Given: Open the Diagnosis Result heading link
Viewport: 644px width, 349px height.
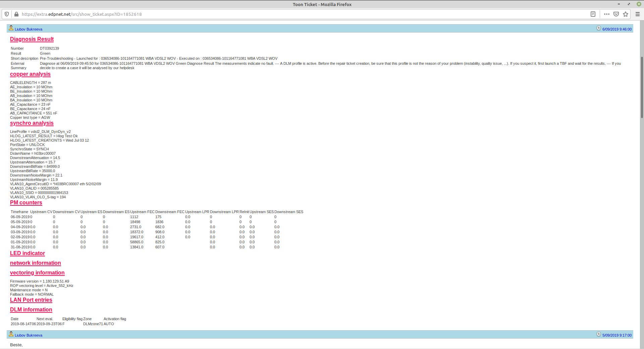Looking at the screenshot, I should (x=32, y=39).
